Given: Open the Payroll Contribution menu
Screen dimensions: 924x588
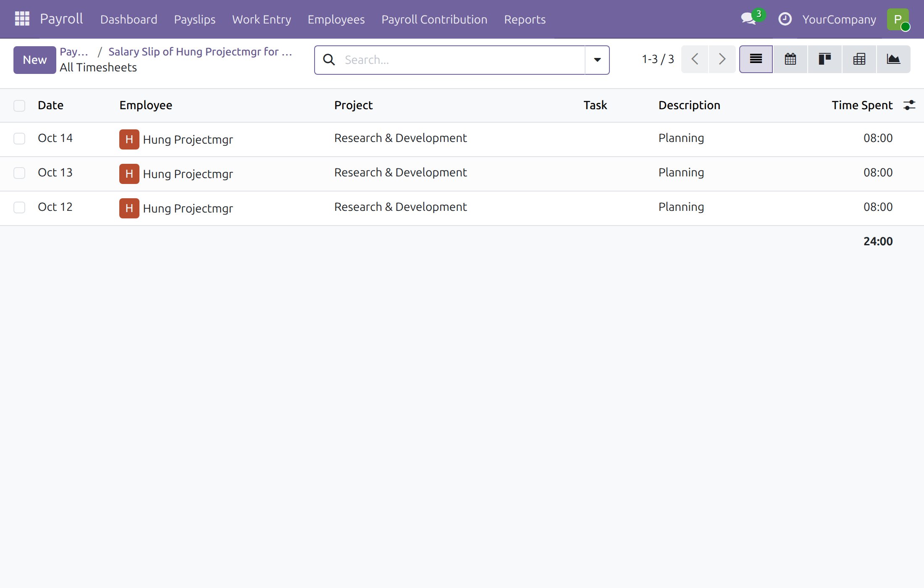Looking at the screenshot, I should 434,19.
